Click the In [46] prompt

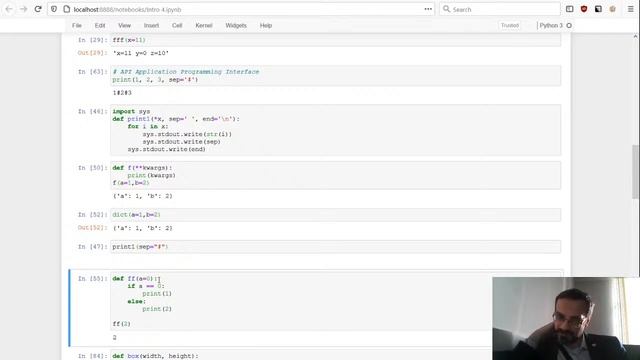[x=93, y=111]
